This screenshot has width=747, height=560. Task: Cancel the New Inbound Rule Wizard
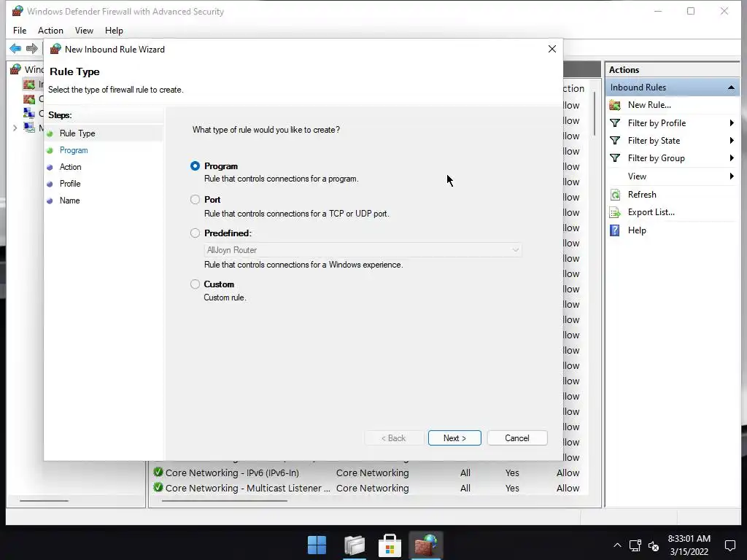[x=517, y=438]
